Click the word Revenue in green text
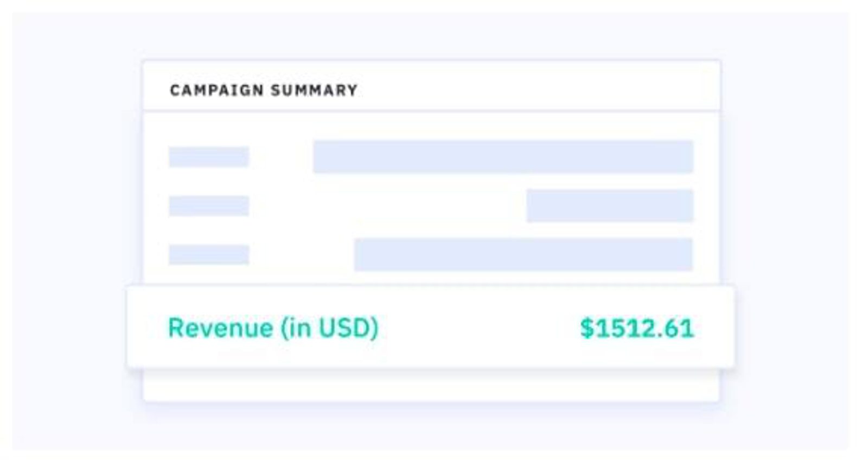Screen dimensions: 868x461 (x=220, y=328)
